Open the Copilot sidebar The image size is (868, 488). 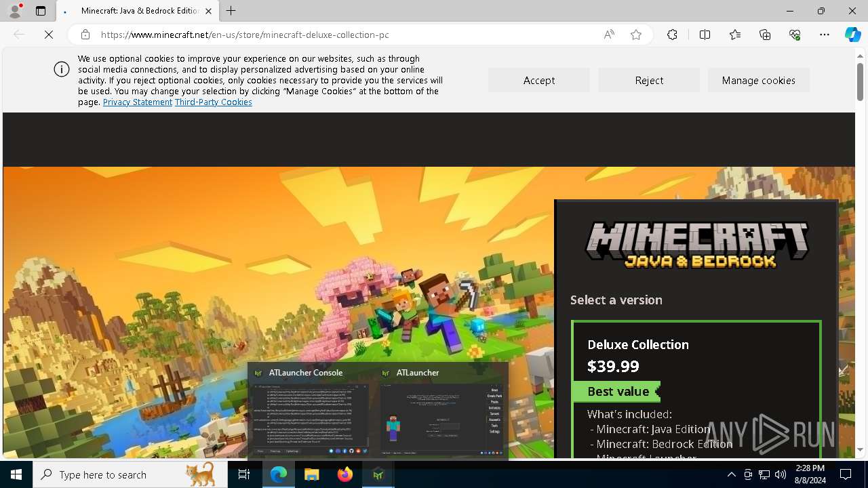pyautogui.click(x=852, y=35)
